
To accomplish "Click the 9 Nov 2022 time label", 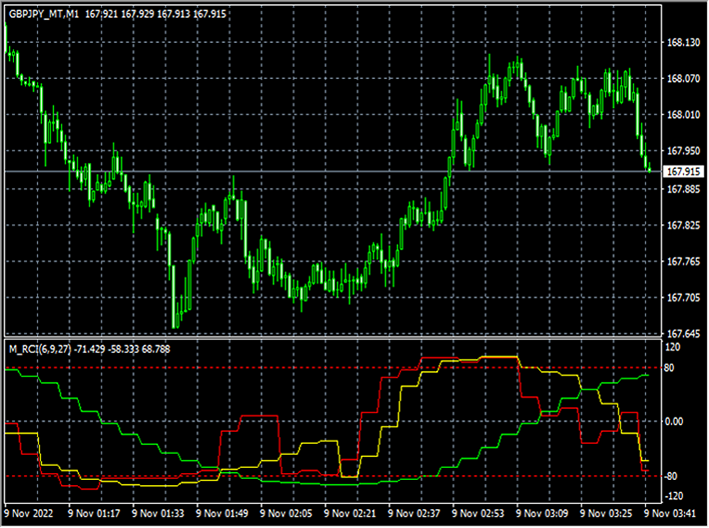I will 28,514.
